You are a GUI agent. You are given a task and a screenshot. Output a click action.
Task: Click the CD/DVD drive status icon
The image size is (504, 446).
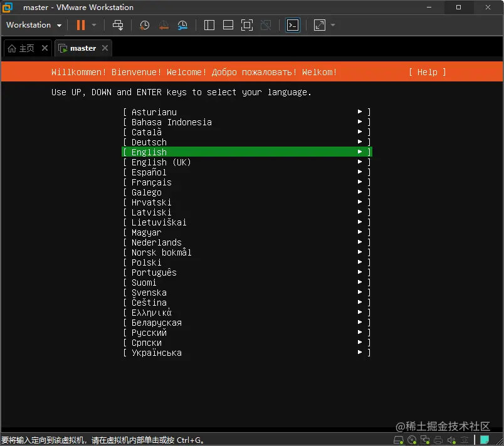pos(412,440)
